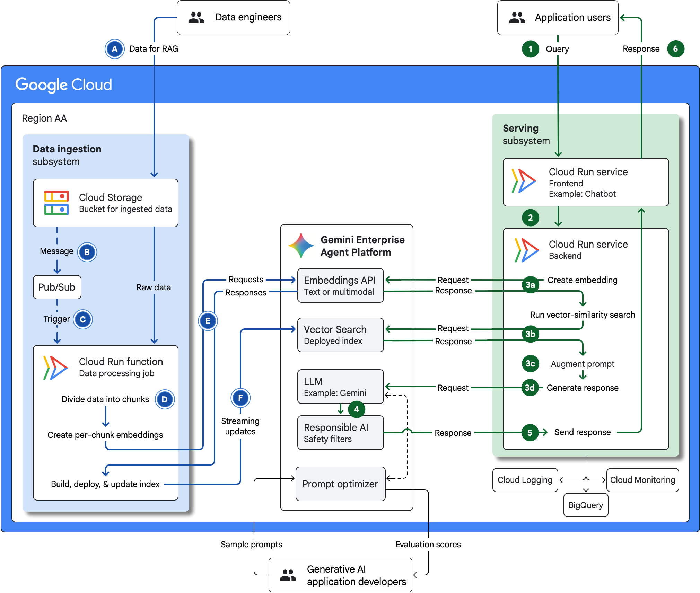The height and width of the screenshot is (593, 700).
Task: Select the LLM Example: Gemini box
Action: point(341,387)
